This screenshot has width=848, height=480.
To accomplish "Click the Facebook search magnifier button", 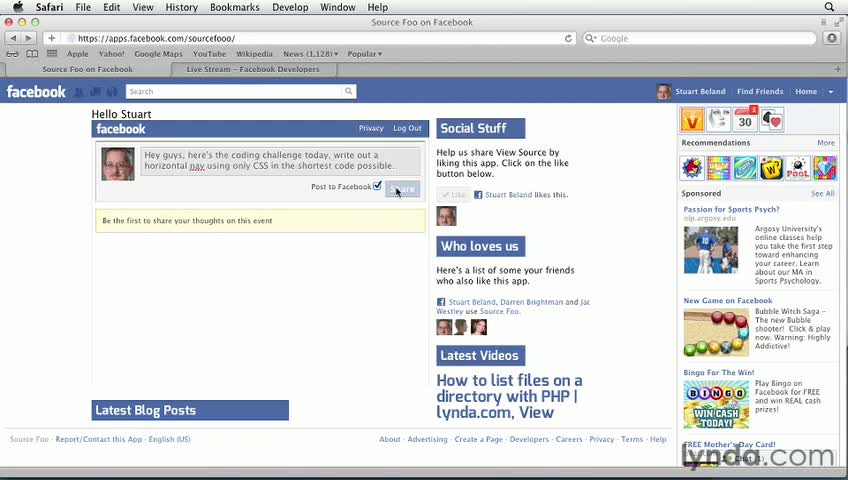I will tap(349, 91).
